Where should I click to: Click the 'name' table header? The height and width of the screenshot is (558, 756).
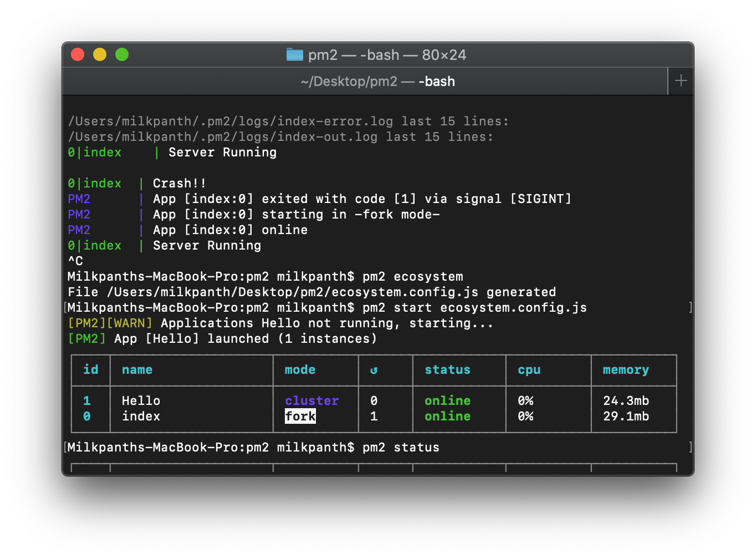coord(137,369)
